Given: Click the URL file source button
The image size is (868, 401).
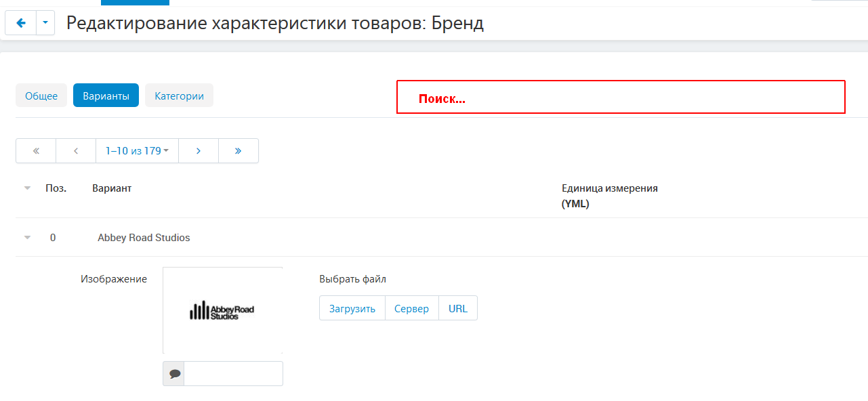Looking at the screenshot, I should point(458,308).
